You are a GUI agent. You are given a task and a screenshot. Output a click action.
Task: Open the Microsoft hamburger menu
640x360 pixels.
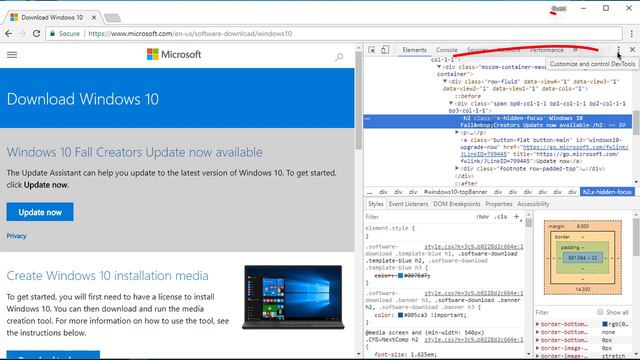[12, 55]
